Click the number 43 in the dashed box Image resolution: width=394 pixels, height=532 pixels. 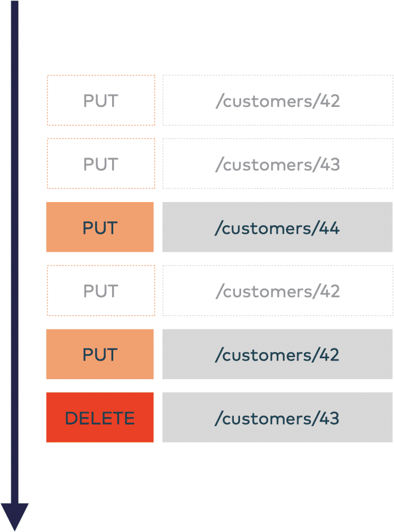coord(330,165)
